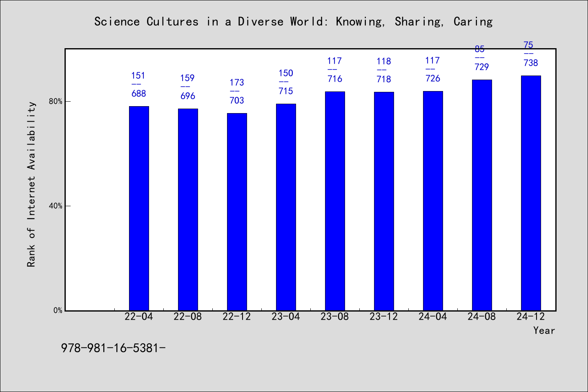Click the x-axis label 22-12
The image size is (588, 392).
(237, 316)
